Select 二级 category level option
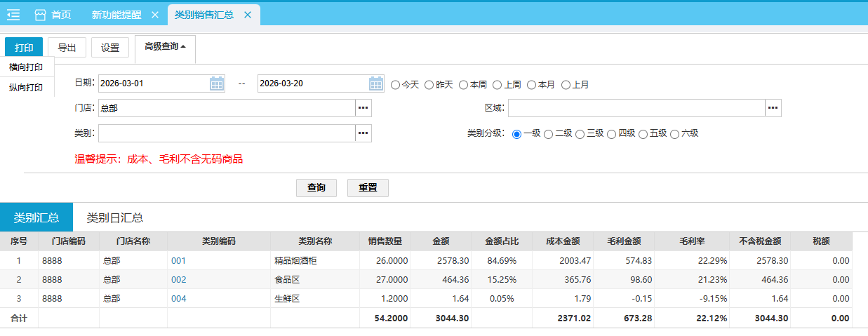 click(x=549, y=134)
